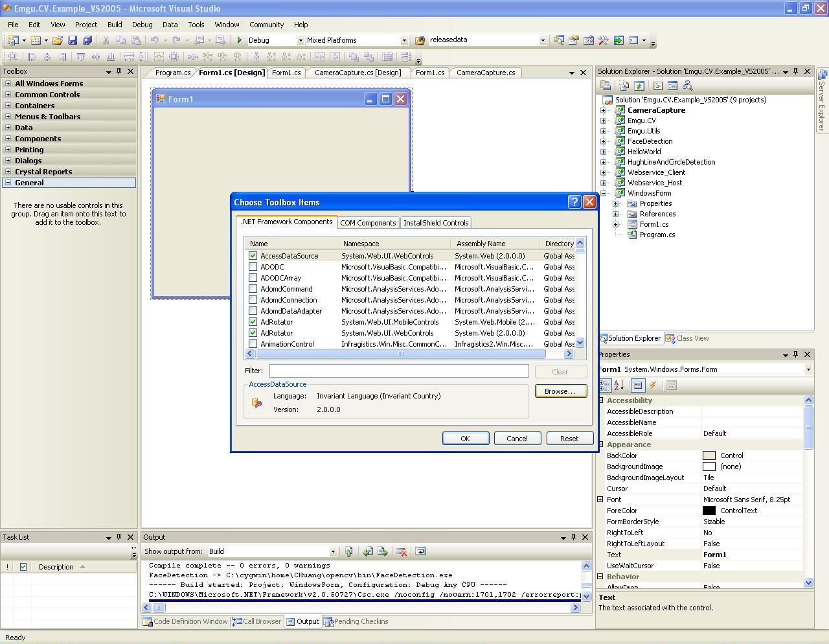Screen dimensions: 829x644
Task: Click the Reset button in dialog
Action: [569, 439]
